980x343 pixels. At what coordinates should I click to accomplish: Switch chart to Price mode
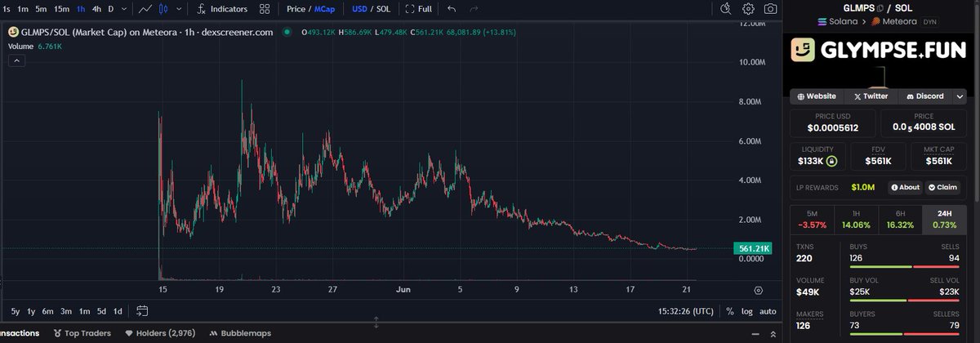coord(296,9)
